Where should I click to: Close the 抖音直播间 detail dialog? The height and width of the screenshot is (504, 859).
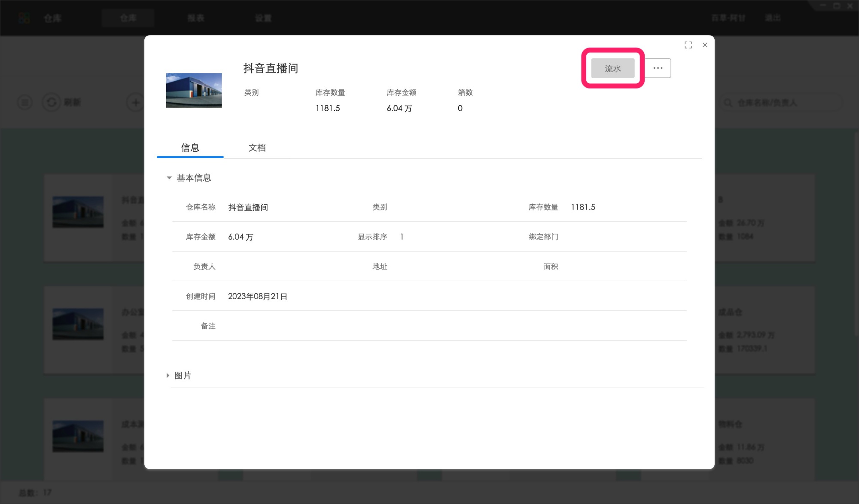705,45
